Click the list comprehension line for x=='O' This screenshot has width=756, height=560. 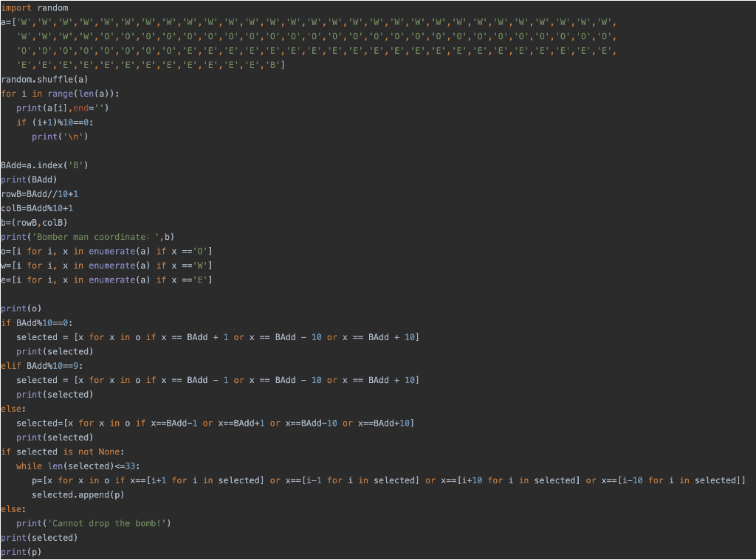click(x=106, y=251)
